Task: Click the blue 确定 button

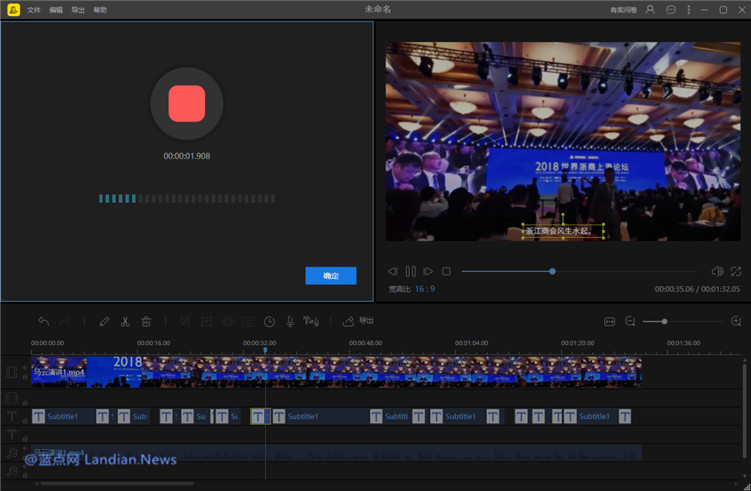Action: point(330,275)
